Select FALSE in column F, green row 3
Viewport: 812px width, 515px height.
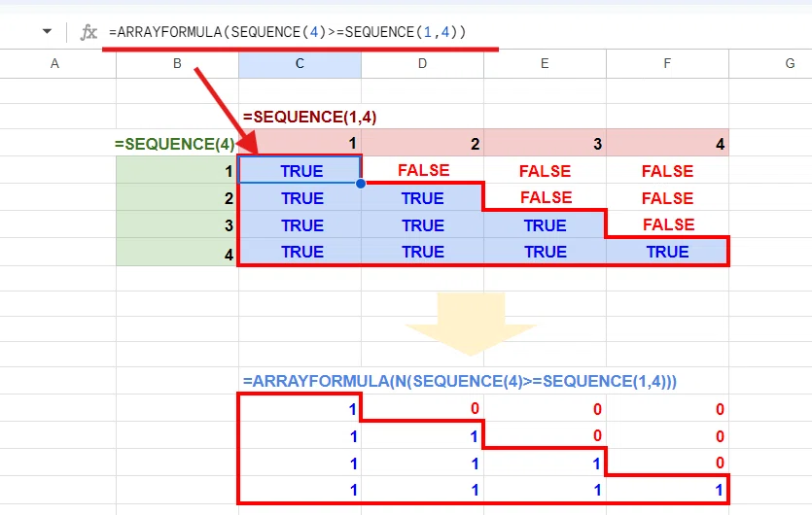(x=667, y=224)
